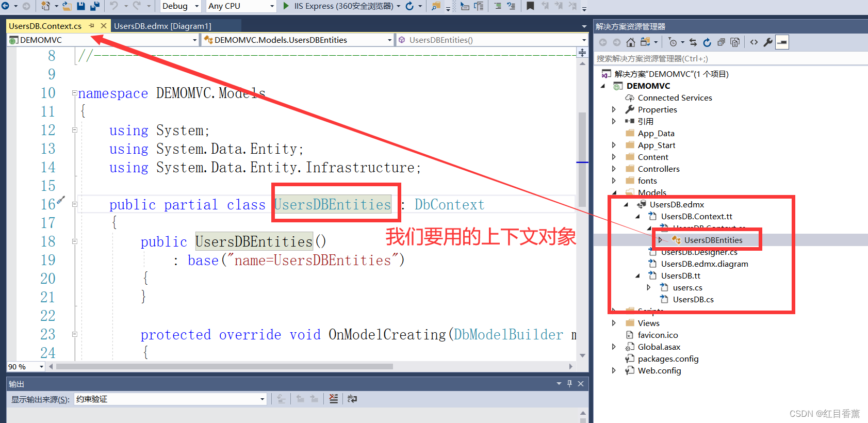Select the Global.asax file
Viewport: 868px width, 423px height.
(x=659, y=347)
